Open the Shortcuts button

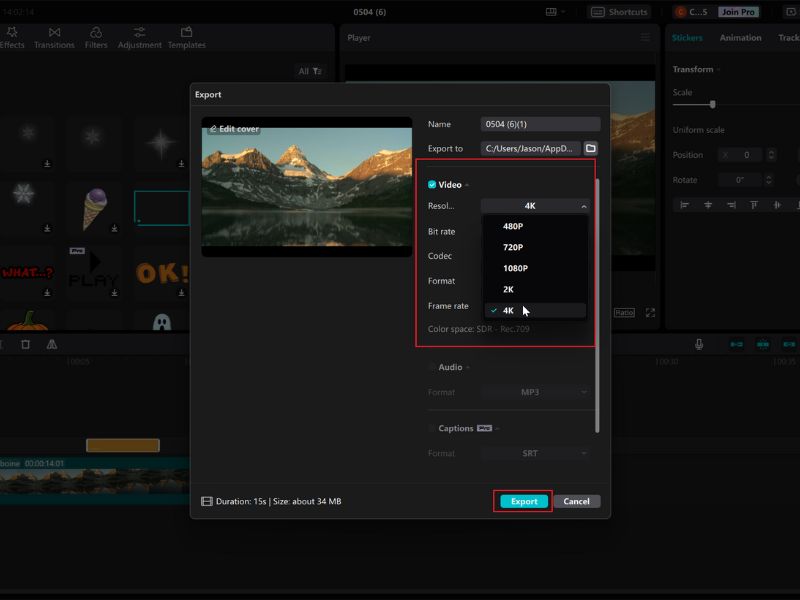pyautogui.click(x=619, y=12)
